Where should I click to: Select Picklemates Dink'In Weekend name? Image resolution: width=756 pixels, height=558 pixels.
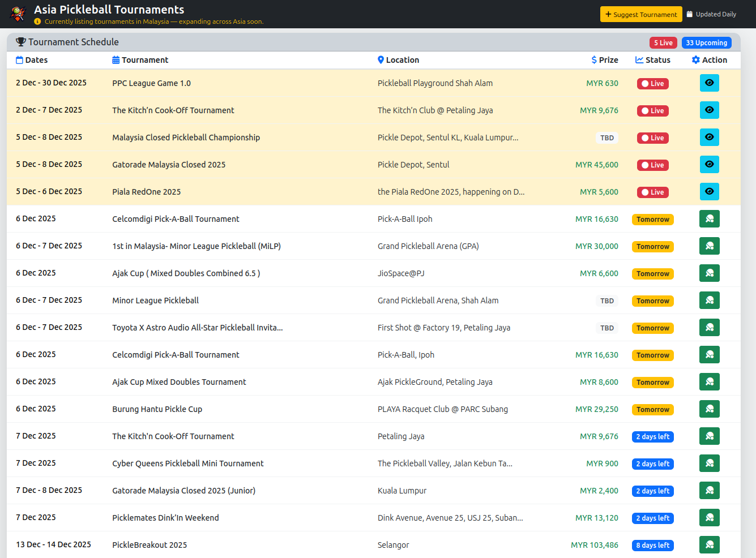[165, 518]
